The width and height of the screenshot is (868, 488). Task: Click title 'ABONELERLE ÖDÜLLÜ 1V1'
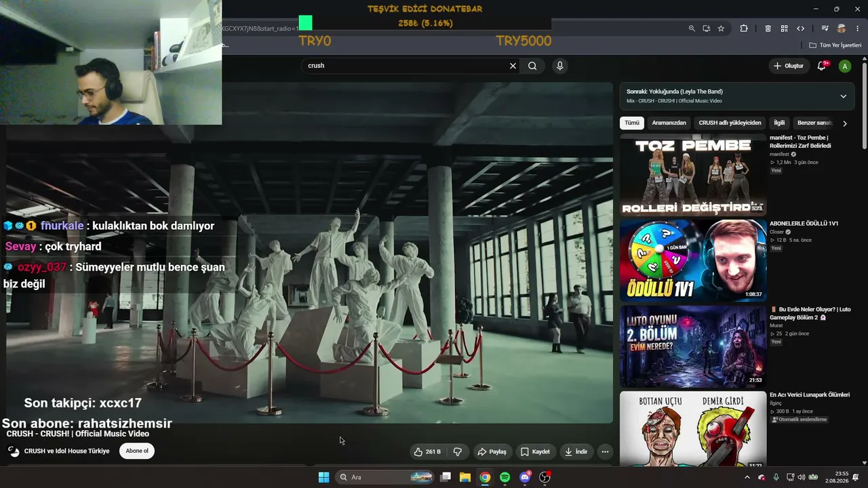(804, 224)
